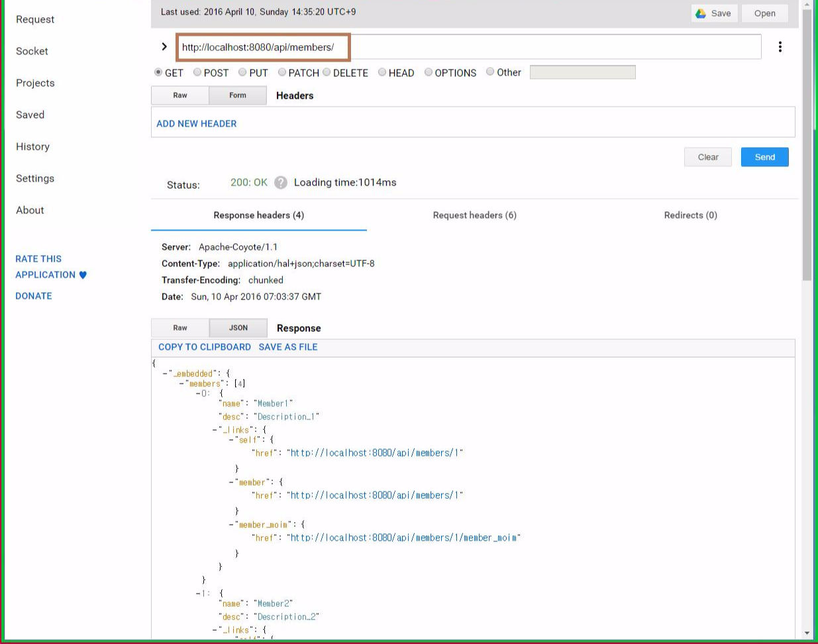The width and height of the screenshot is (818, 644).
Task: Select the GET method radio button
Action: (x=158, y=72)
